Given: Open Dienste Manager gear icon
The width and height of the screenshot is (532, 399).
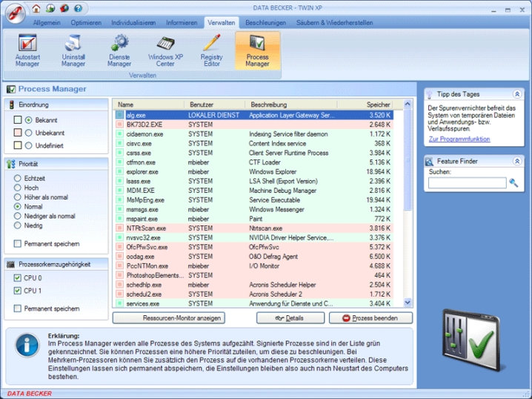Looking at the screenshot, I should pyautogui.click(x=119, y=50).
